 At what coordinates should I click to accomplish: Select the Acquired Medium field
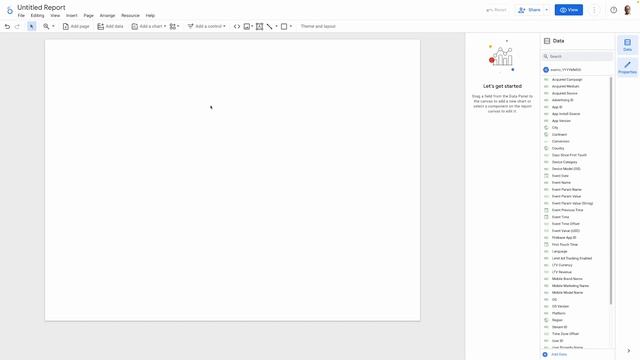(x=565, y=87)
